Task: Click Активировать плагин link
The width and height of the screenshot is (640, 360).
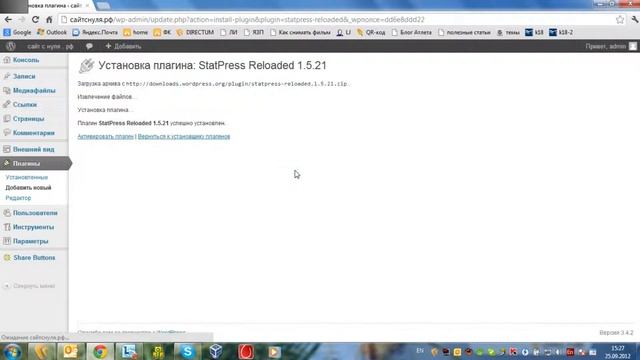Action: 105,136
